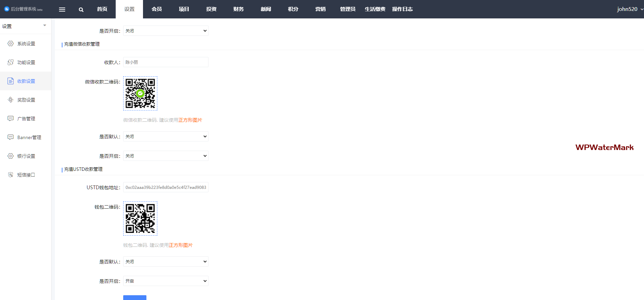The width and height of the screenshot is (644, 300).
Task: Click the USTD钱包地址 input field
Action: pos(166,187)
